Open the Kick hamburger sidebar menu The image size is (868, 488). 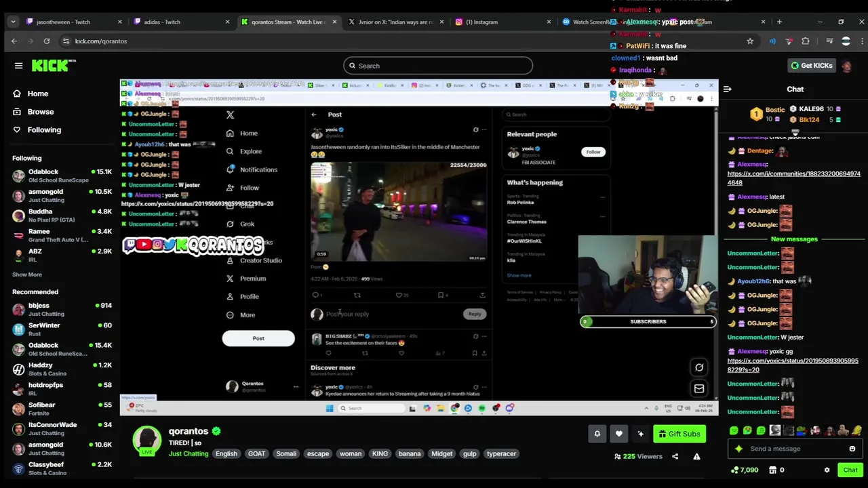click(18, 66)
